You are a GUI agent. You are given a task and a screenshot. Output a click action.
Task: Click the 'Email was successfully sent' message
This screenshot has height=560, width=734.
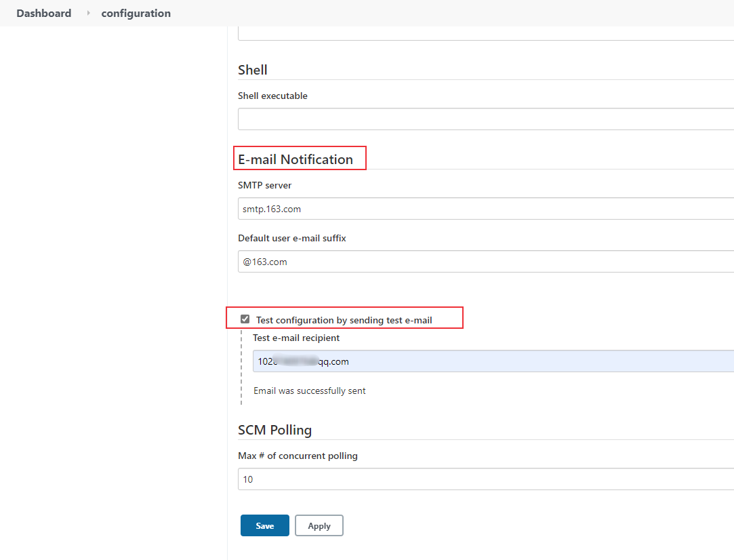(310, 391)
